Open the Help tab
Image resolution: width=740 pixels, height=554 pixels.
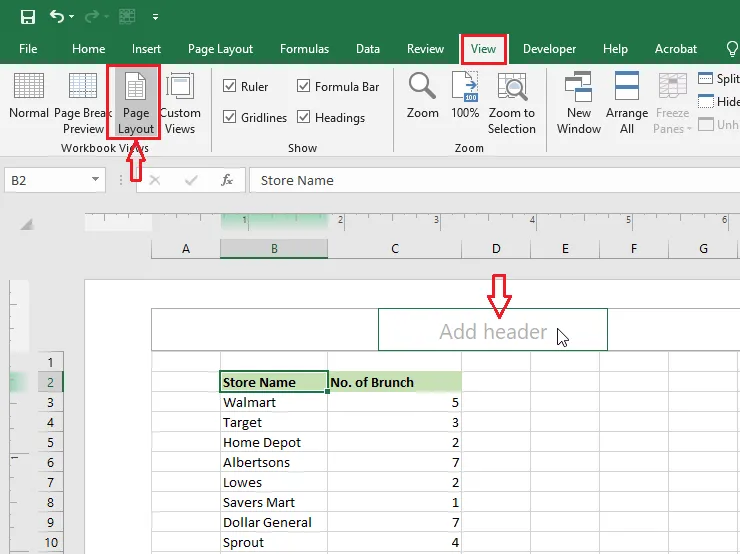[x=615, y=49]
